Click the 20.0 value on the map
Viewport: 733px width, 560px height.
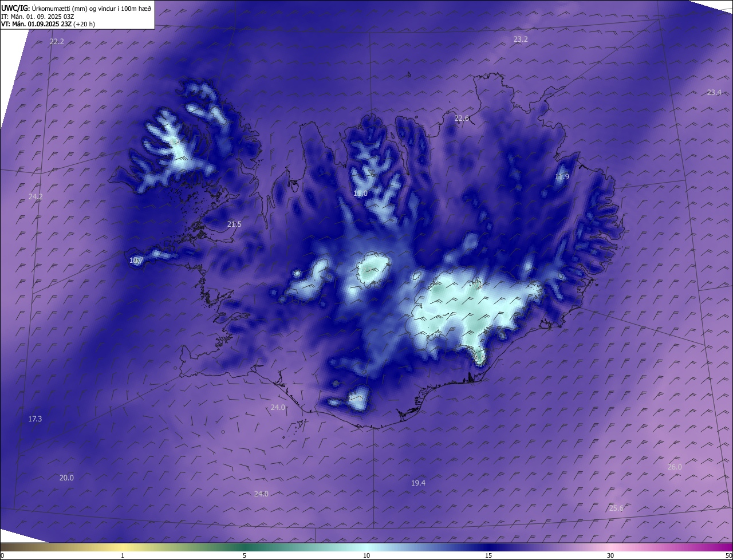pyautogui.click(x=66, y=478)
